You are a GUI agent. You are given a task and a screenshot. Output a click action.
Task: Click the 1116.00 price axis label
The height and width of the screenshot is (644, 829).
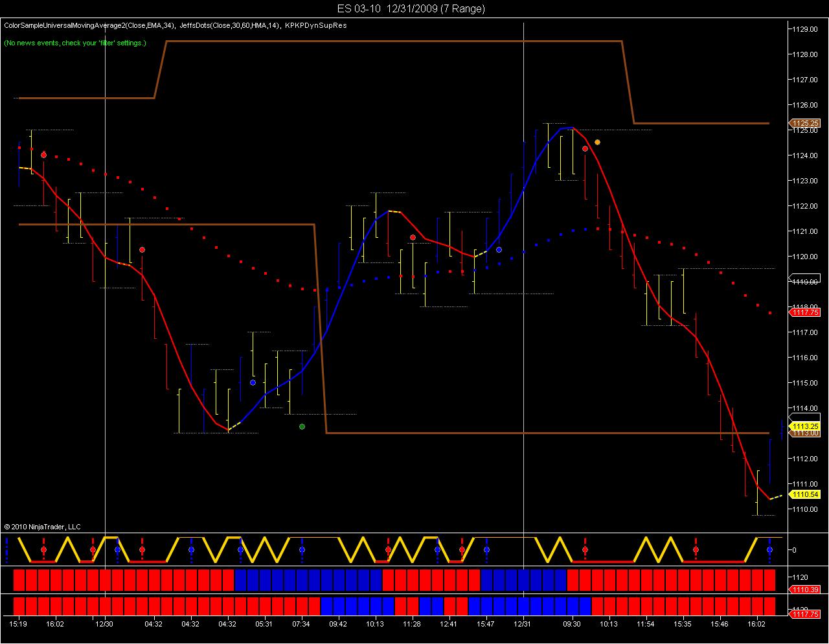806,358
